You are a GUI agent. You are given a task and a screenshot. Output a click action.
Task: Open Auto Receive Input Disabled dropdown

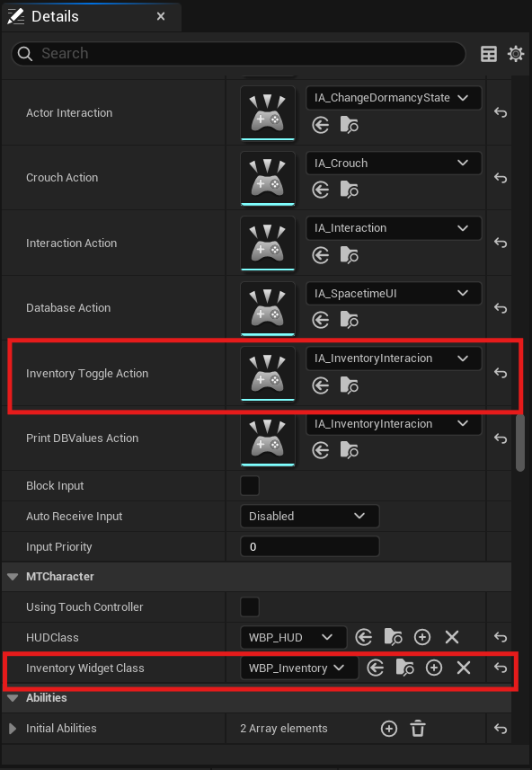(x=310, y=516)
